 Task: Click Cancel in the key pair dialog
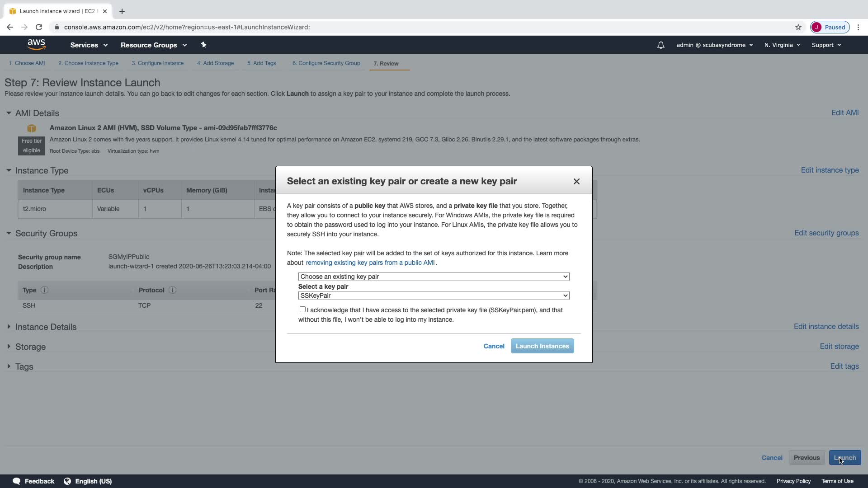[x=494, y=346]
